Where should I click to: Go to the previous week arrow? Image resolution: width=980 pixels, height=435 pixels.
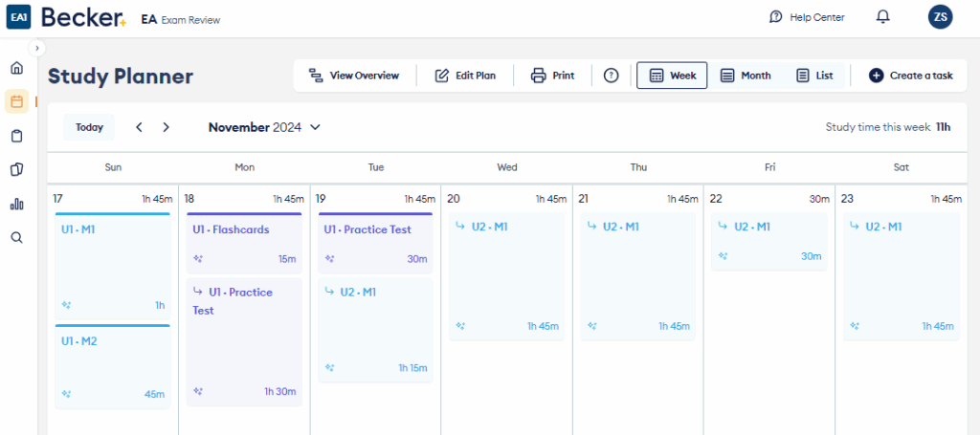139,127
